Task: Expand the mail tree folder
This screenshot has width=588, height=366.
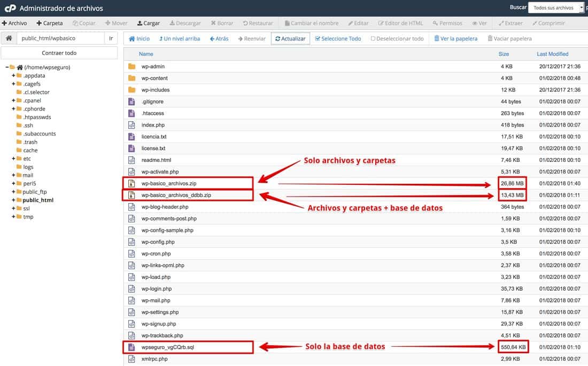Action: point(13,175)
